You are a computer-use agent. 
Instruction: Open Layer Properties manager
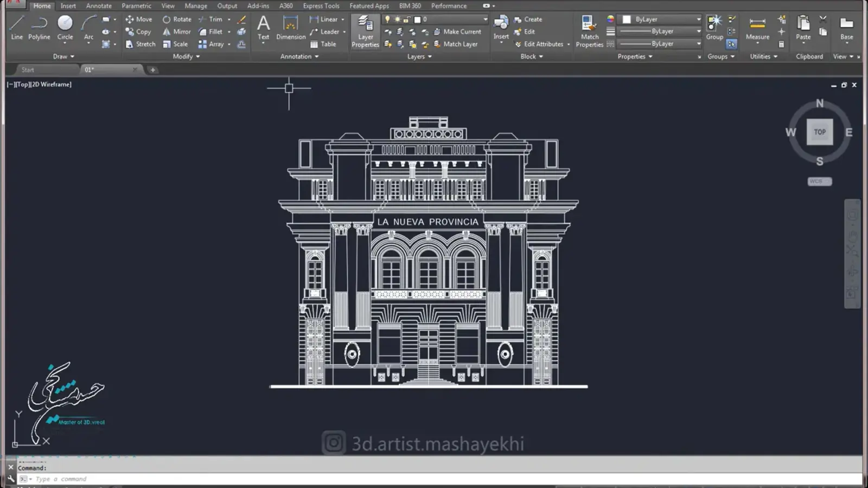(365, 31)
